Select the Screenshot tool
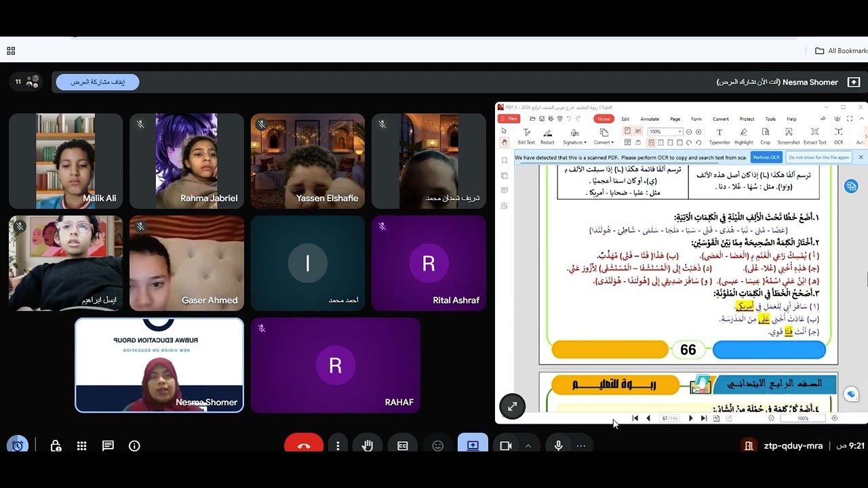The width and height of the screenshot is (868, 488). pyautogui.click(x=789, y=136)
